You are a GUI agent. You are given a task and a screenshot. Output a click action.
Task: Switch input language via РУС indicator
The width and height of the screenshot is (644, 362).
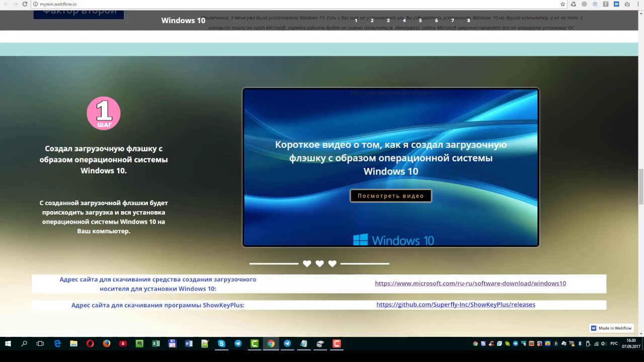pyautogui.click(x=614, y=344)
